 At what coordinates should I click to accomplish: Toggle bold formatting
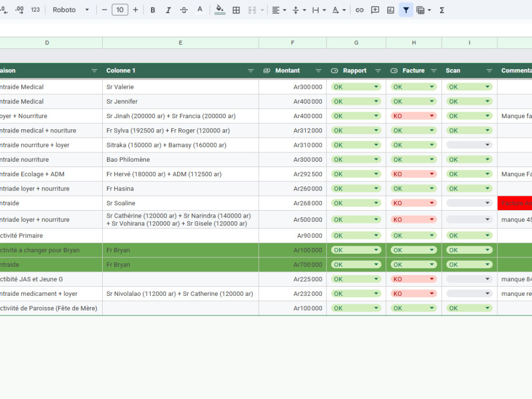pyautogui.click(x=153, y=10)
